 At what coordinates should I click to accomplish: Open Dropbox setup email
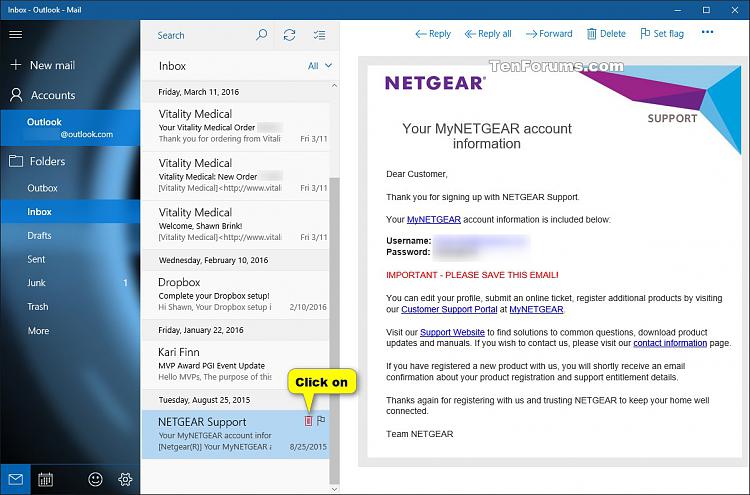235,295
